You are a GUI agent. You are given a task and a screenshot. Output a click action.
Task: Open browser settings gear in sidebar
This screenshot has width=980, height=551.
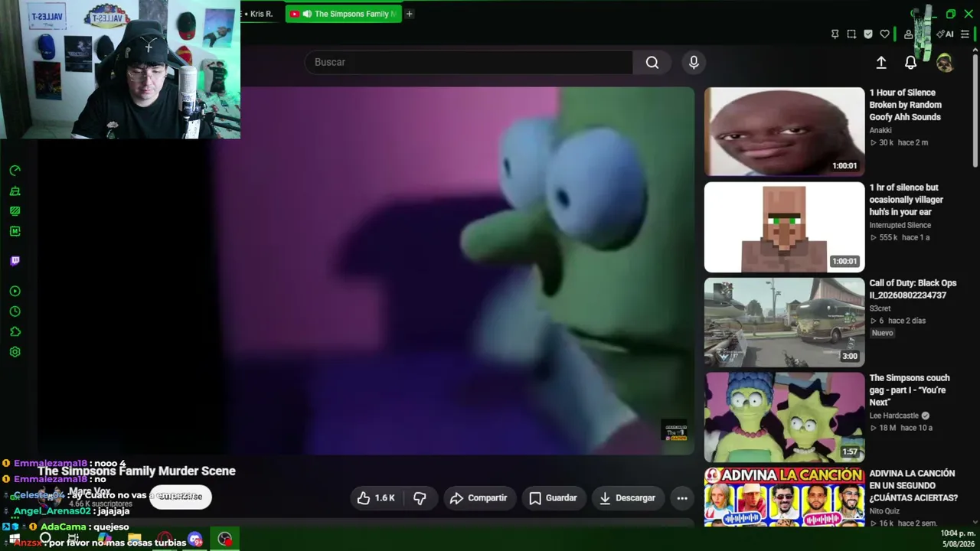tap(15, 352)
